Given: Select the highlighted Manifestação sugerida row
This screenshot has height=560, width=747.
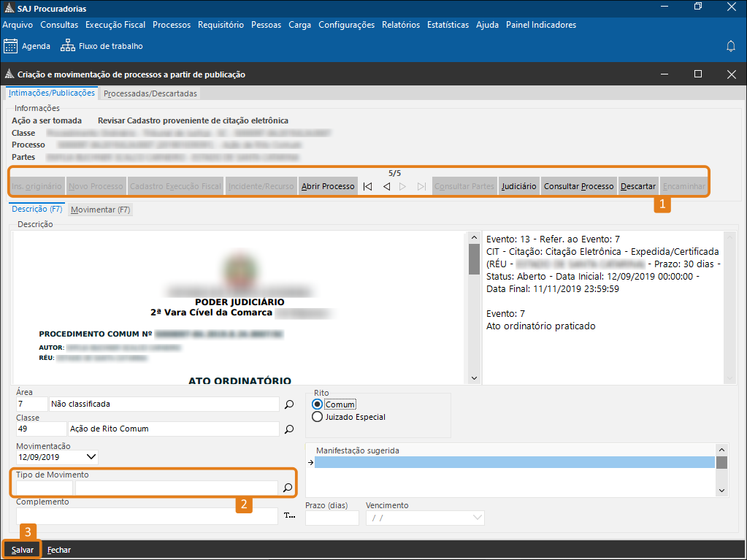Looking at the screenshot, I should click(515, 462).
